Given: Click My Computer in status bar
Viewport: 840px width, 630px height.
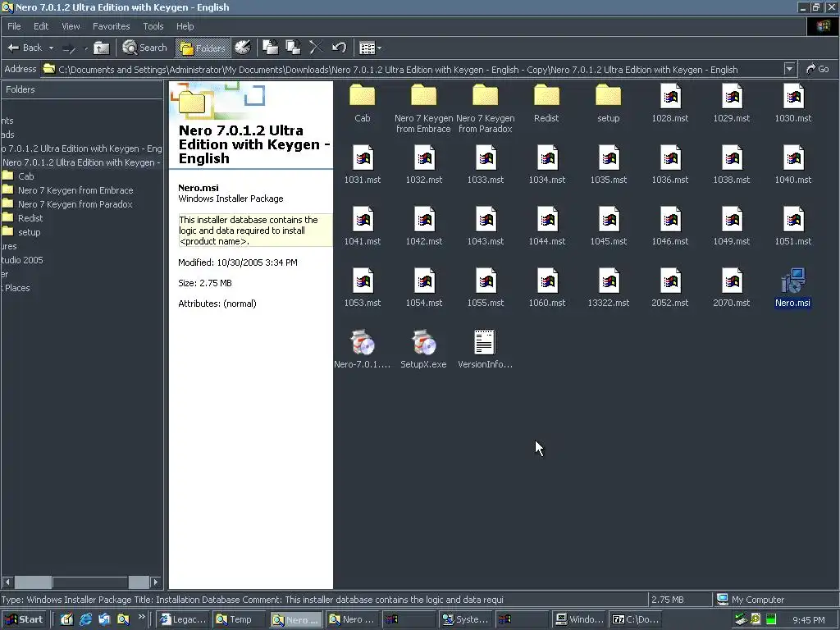Looking at the screenshot, I should tap(751, 600).
